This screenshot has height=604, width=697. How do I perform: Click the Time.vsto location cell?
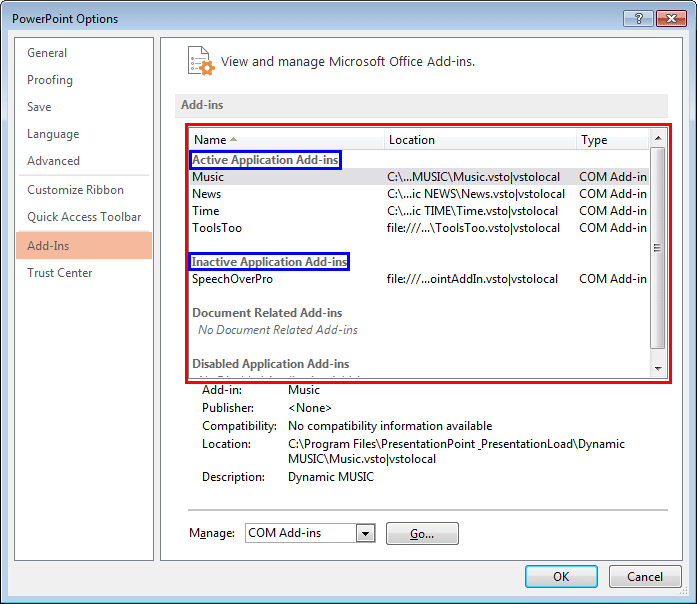click(473, 211)
